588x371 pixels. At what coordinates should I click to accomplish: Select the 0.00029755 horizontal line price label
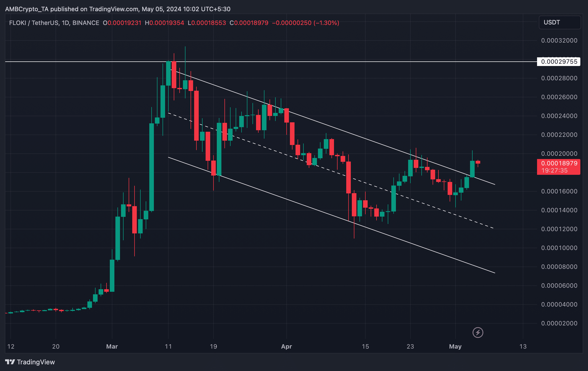click(559, 62)
